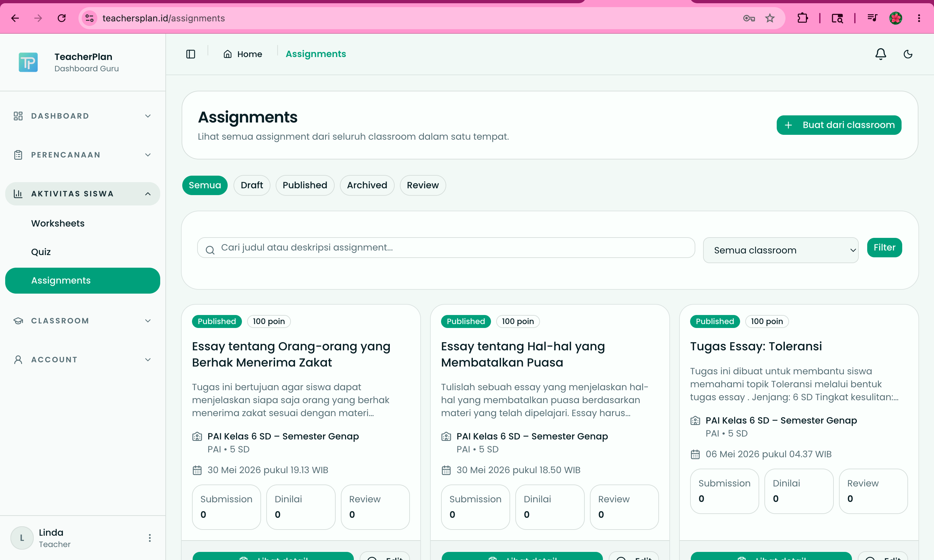Click the Classroom graduation cap icon
Image resolution: width=934 pixels, height=560 pixels.
pos(18,321)
